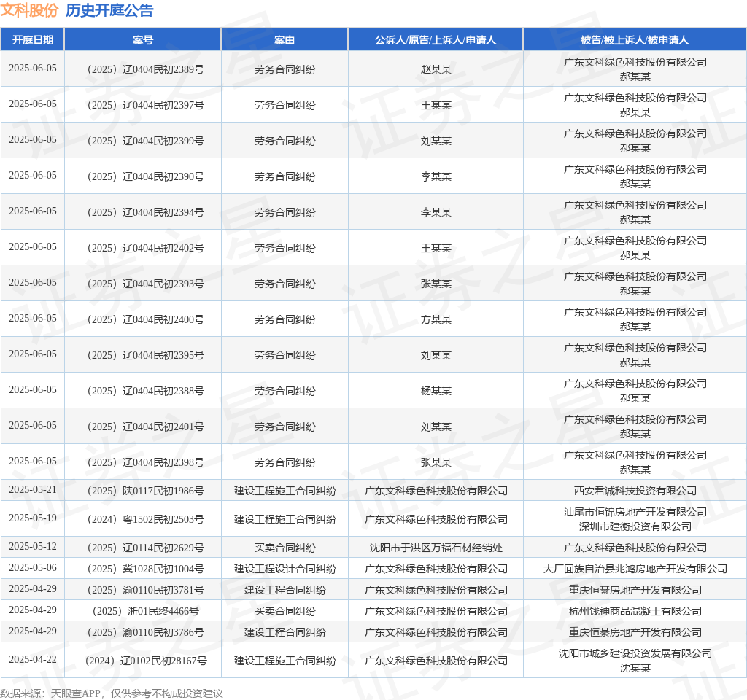Select defendant 沈阳市城乡建设投资发展有限公司
Screen dimensions: 747x700
click(635, 653)
